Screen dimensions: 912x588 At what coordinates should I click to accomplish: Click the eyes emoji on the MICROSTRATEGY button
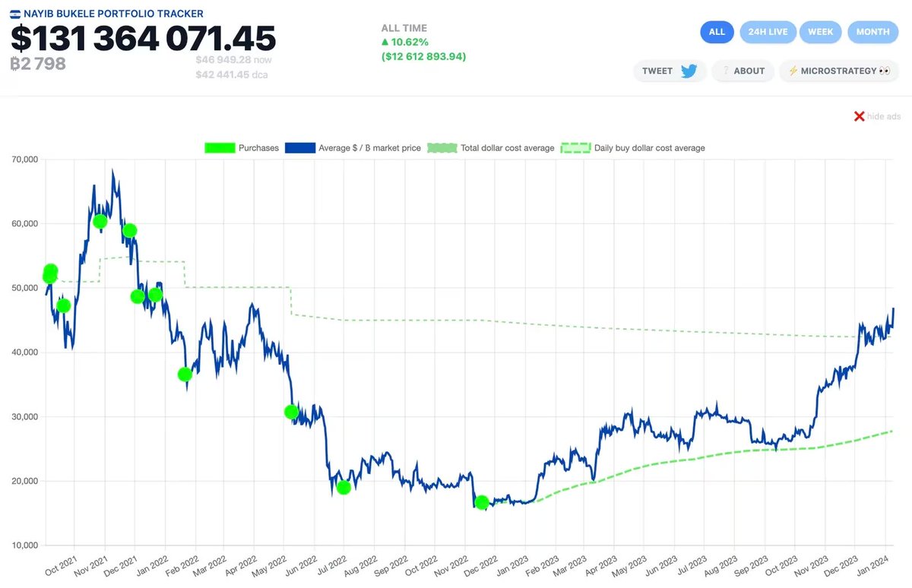[885, 71]
